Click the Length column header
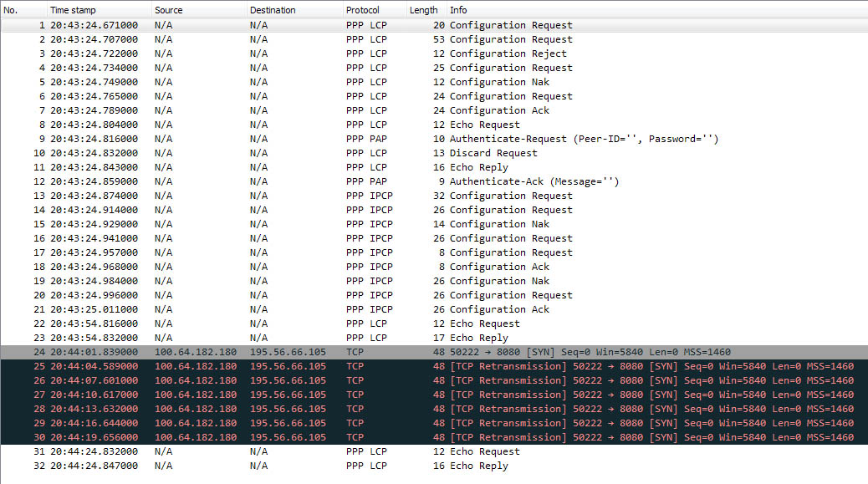 pos(424,10)
